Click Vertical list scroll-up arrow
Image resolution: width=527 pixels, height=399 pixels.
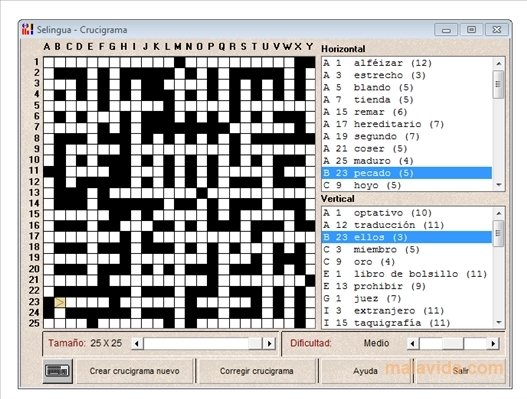point(498,213)
